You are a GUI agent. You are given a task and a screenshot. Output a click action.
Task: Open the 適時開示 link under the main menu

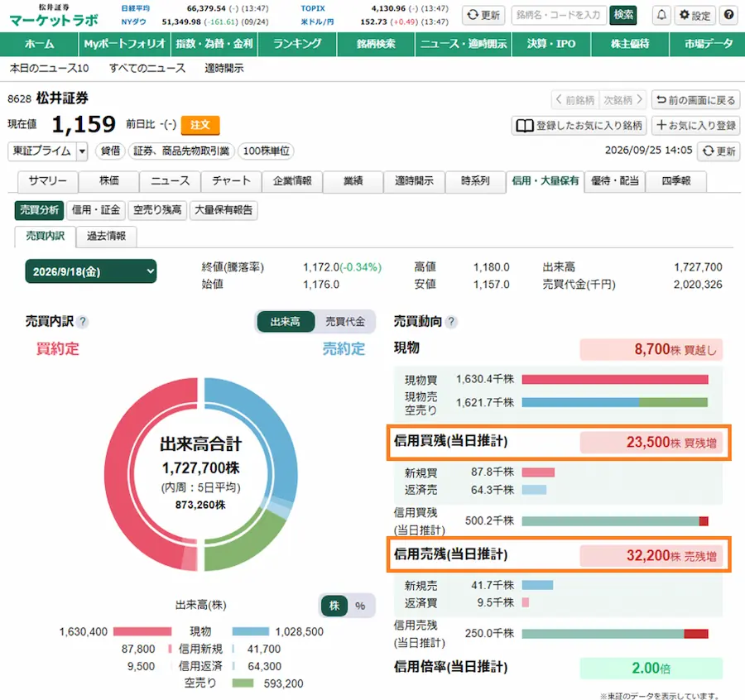(223, 69)
